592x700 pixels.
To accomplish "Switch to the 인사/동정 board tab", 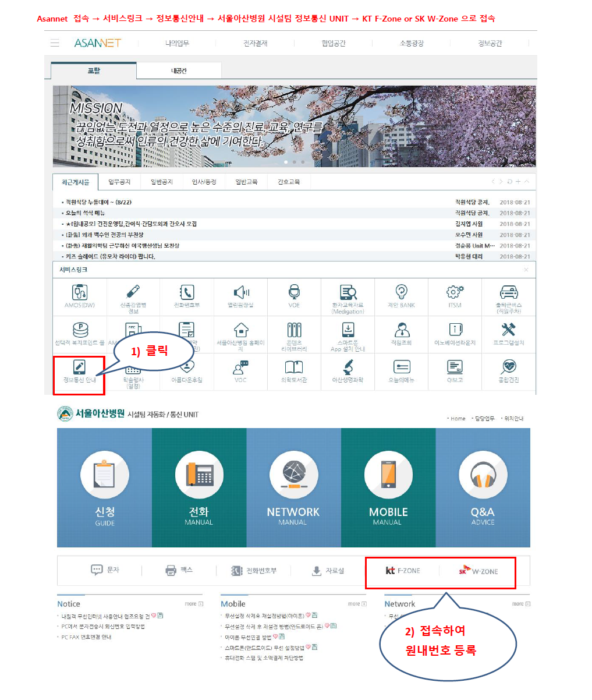I will [x=204, y=182].
